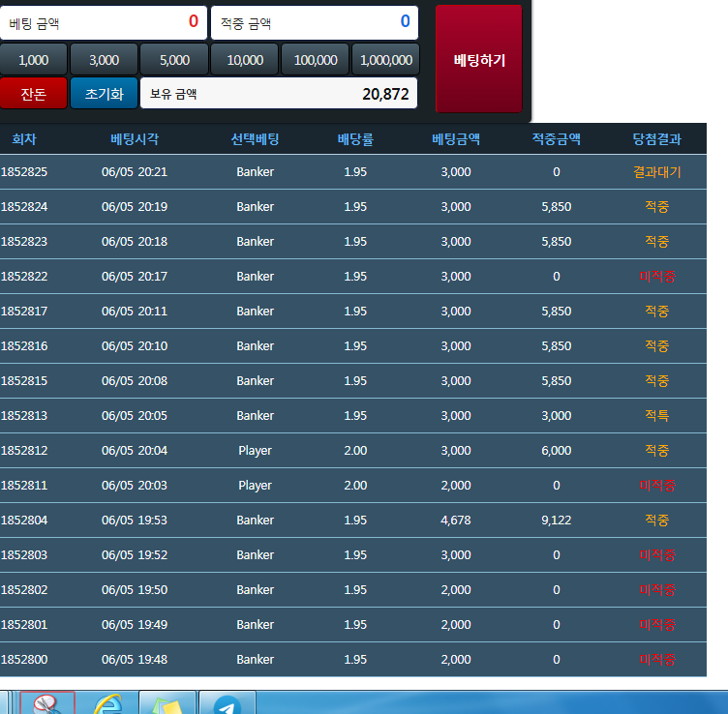Click bet time 06/05 20:11
The width and height of the screenshot is (728, 714).
[x=135, y=311]
